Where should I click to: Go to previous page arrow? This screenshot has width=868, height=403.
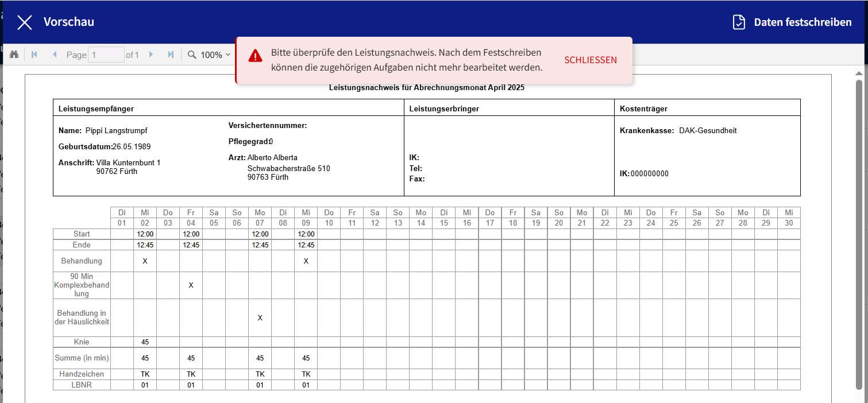(x=55, y=55)
